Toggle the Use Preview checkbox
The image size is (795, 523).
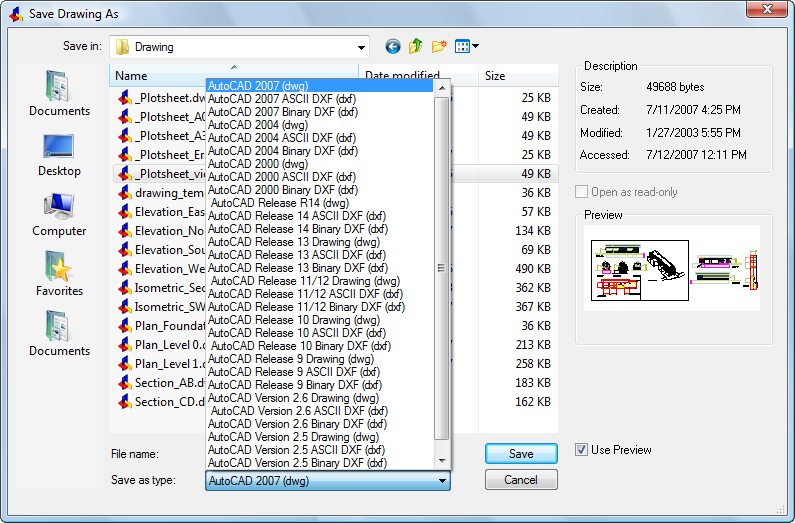click(581, 450)
